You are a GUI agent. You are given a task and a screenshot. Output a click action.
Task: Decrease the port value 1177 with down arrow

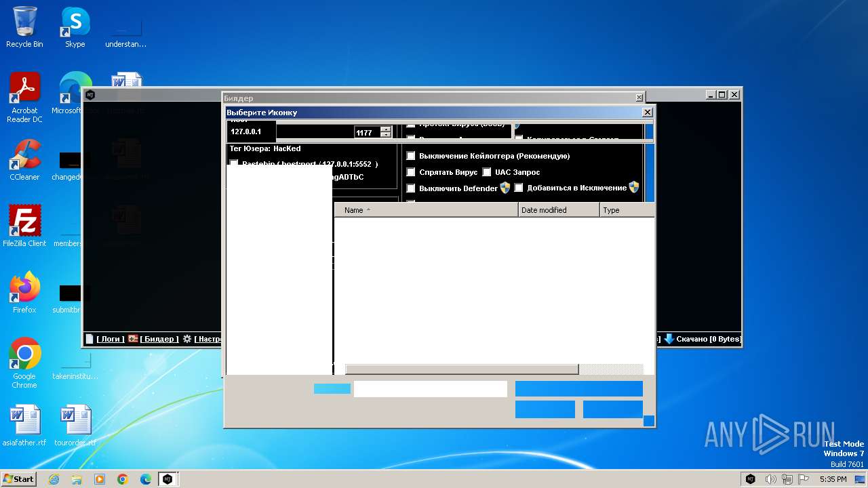tap(386, 135)
